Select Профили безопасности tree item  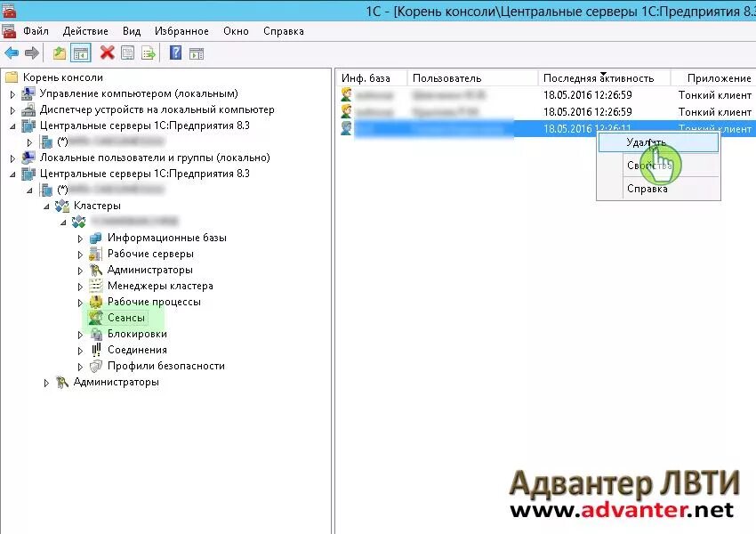pos(165,366)
